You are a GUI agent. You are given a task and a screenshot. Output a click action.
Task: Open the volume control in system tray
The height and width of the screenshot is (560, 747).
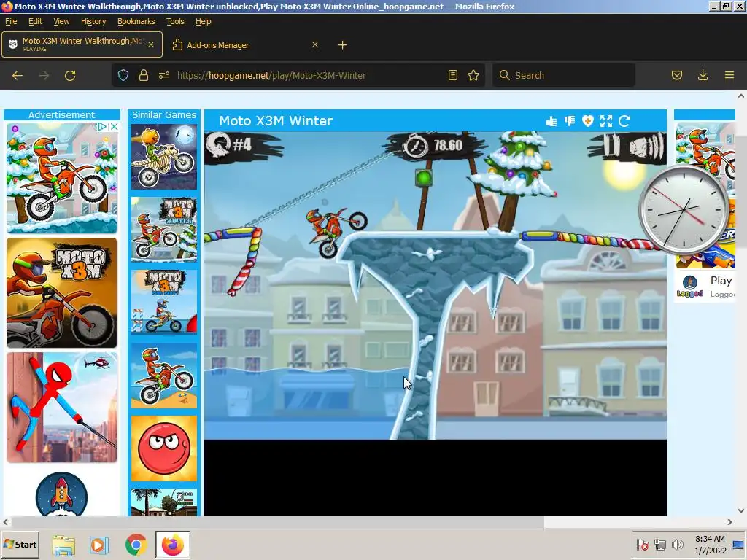(677, 544)
